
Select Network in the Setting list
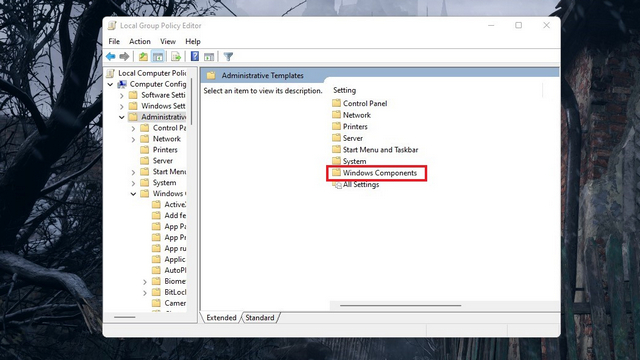click(x=356, y=115)
